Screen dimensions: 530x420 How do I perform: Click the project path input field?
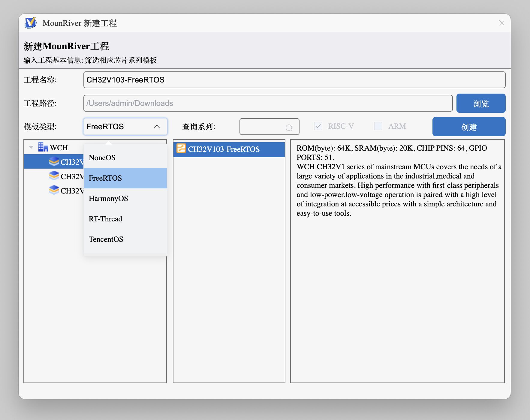[268, 103]
